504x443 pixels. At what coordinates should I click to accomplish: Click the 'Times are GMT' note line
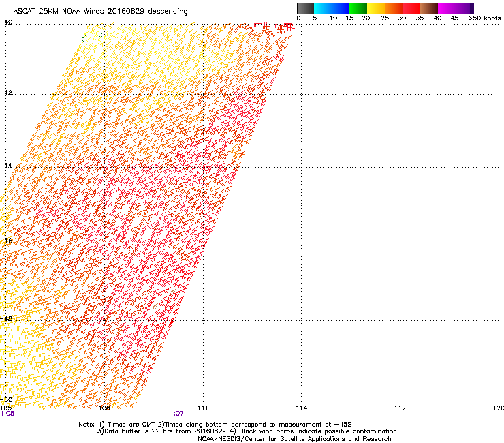tap(215, 425)
